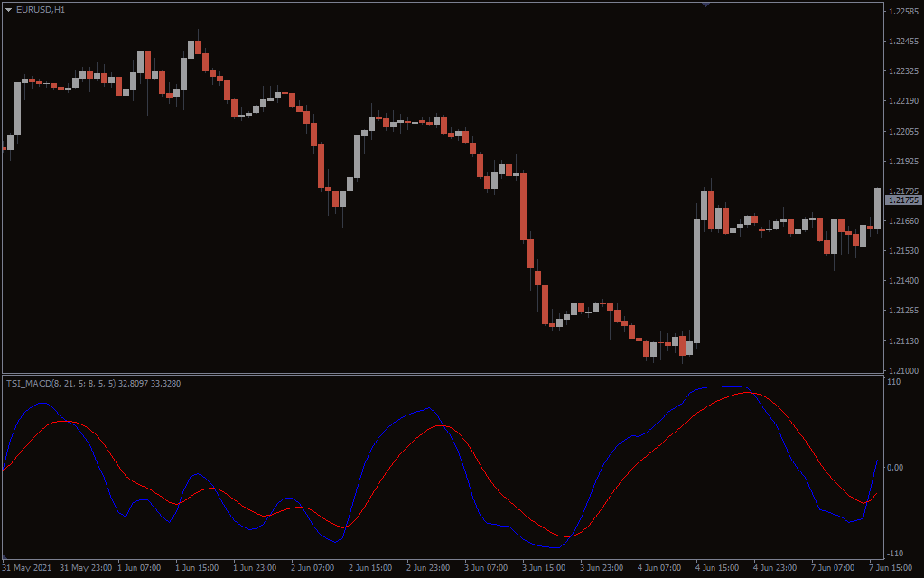Screen dimensions: 924x578
Task: Click the divider between chart and indicator window
Action: pyautogui.click(x=441, y=374)
